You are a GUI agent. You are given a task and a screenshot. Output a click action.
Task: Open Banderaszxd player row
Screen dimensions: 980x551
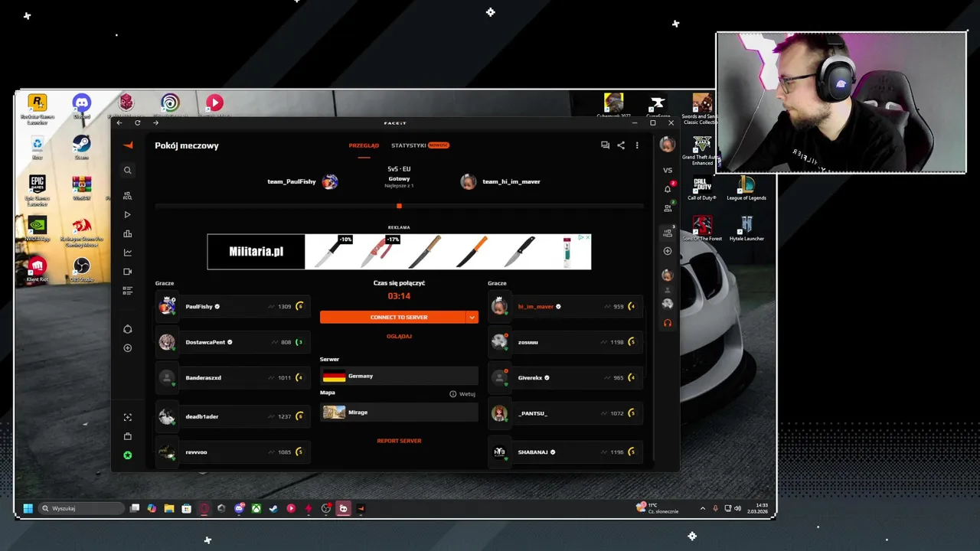(232, 377)
